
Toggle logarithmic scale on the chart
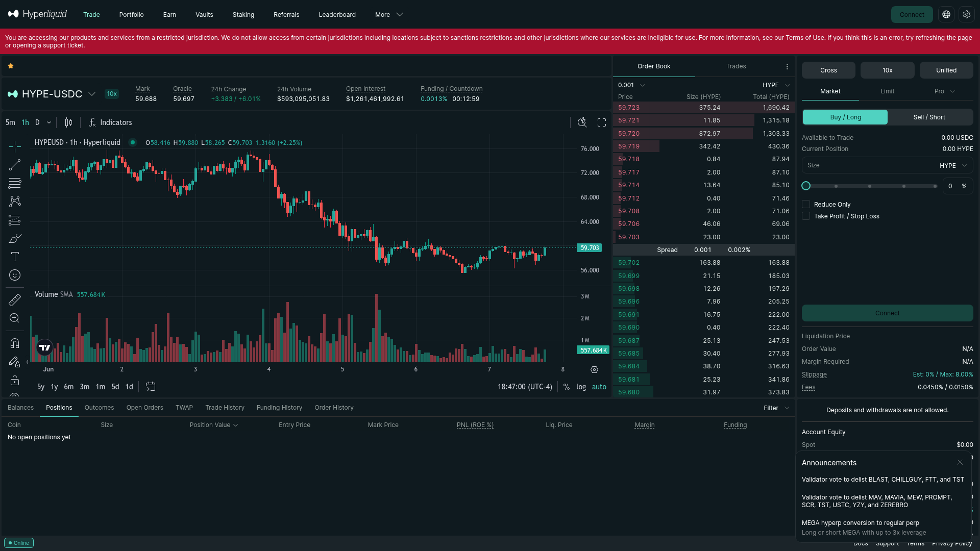(x=581, y=387)
